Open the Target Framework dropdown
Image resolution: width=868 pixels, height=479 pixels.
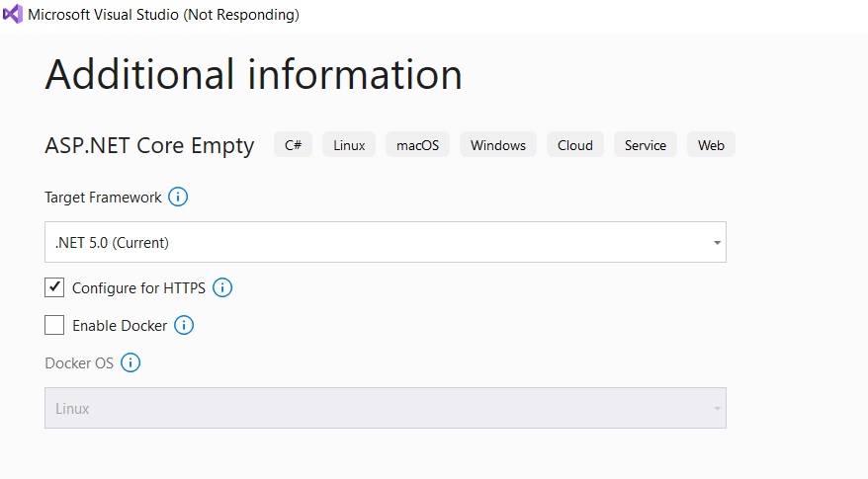point(386,242)
